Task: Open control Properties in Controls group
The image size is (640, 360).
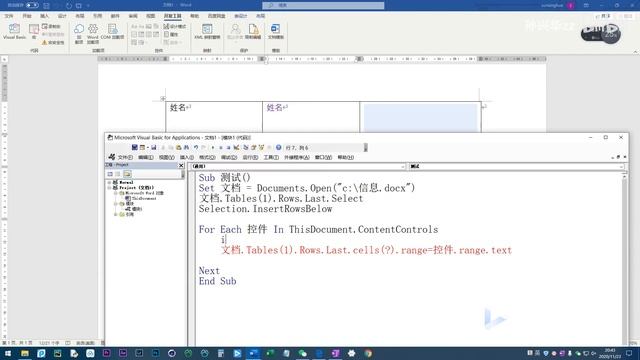Action: tap(171, 34)
